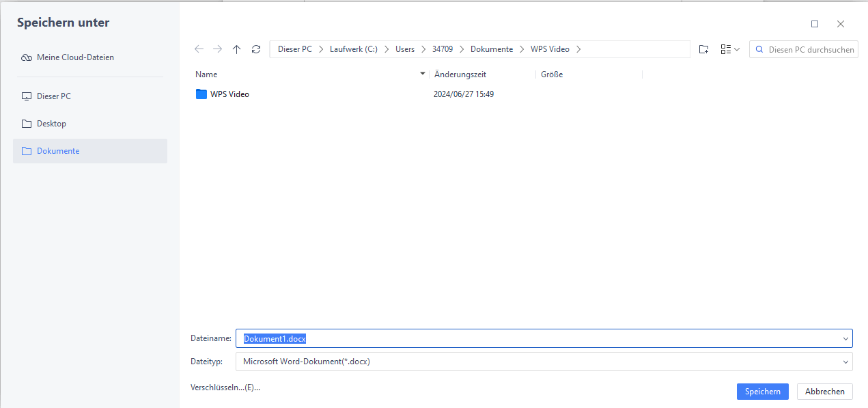Navigate back using the back arrow
The height and width of the screenshot is (408, 868).
(199, 49)
